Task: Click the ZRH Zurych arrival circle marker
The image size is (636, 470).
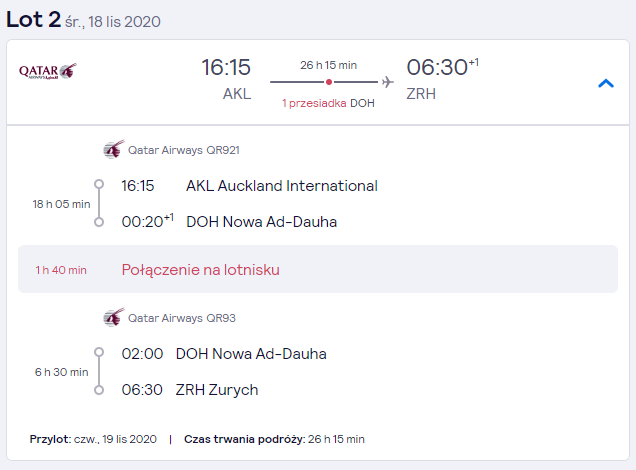Action: [x=99, y=390]
